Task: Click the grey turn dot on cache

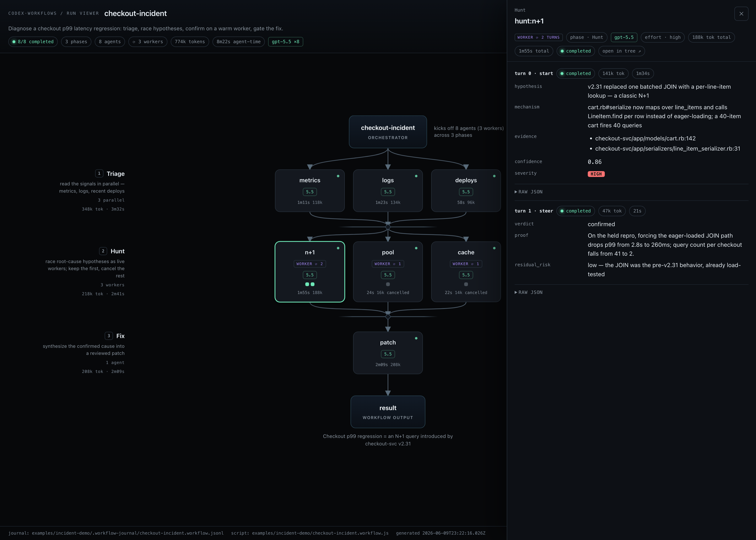Action: click(x=466, y=284)
